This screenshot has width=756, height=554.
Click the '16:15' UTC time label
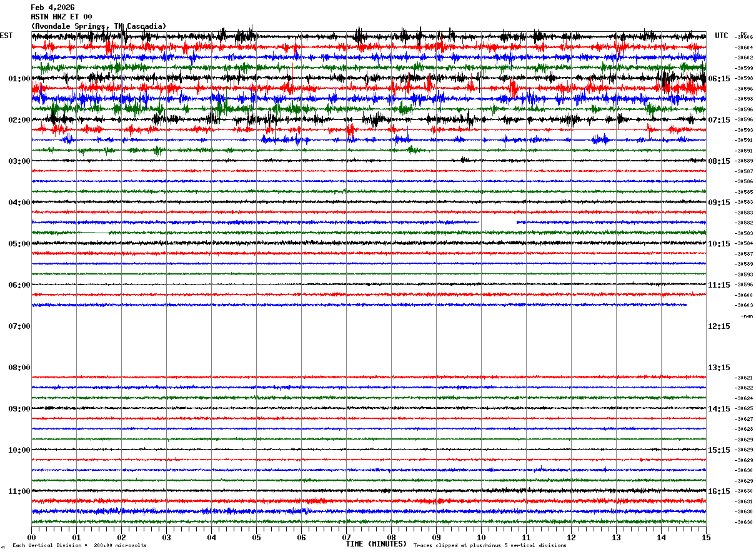[x=720, y=491]
